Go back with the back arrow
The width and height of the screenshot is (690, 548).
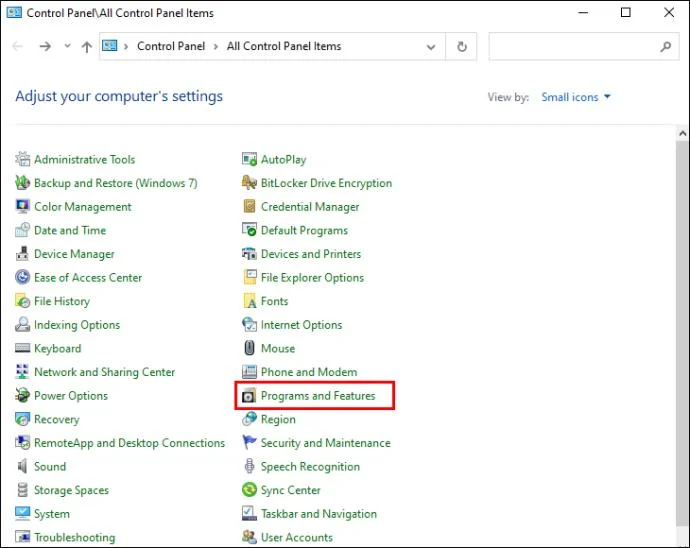pos(18,46)
